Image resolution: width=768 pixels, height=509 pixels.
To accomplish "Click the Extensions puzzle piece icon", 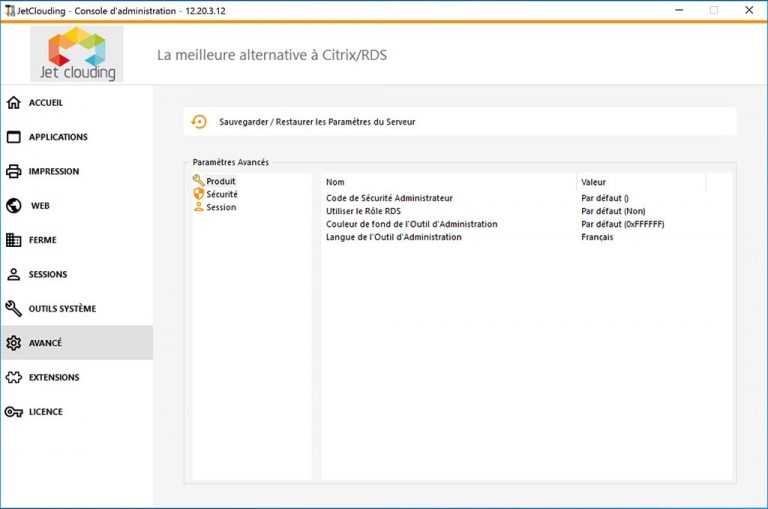I will pyautogui.click(x=14, y=377).
